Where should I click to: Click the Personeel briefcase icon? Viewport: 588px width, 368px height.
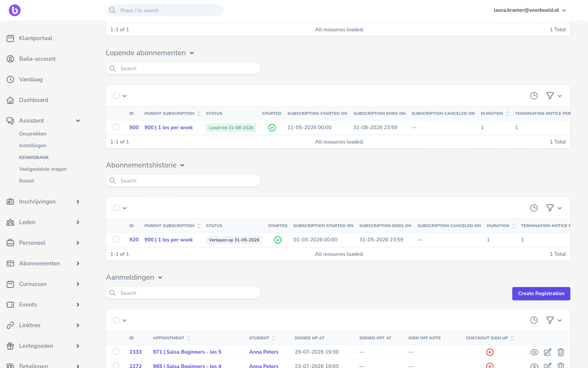point(10,243)
